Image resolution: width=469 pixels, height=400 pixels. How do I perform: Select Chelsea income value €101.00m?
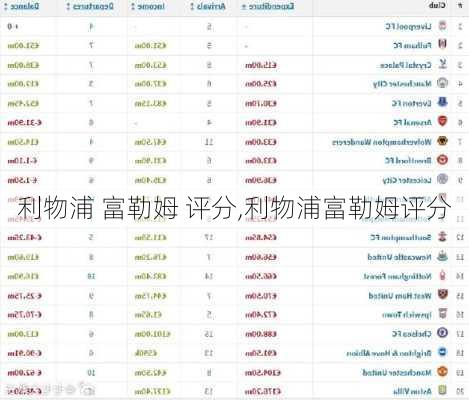pos(152,334)
